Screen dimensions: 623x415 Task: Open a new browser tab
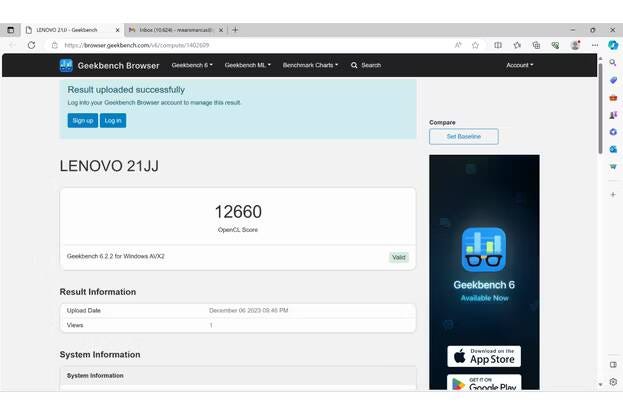pos(236,30)
